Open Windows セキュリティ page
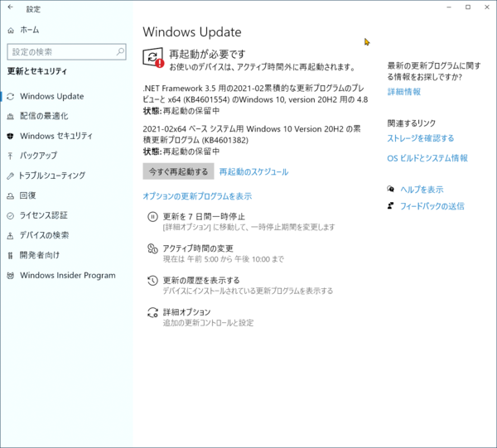This screenshot has width=497, height=448. click(56, 136)
